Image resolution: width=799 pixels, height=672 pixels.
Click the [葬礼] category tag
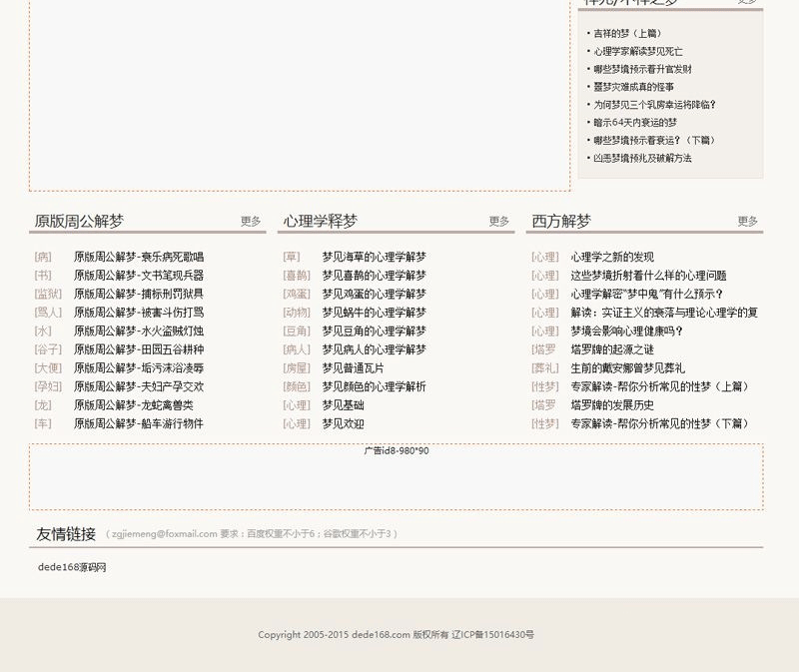(x=545, y=367)
